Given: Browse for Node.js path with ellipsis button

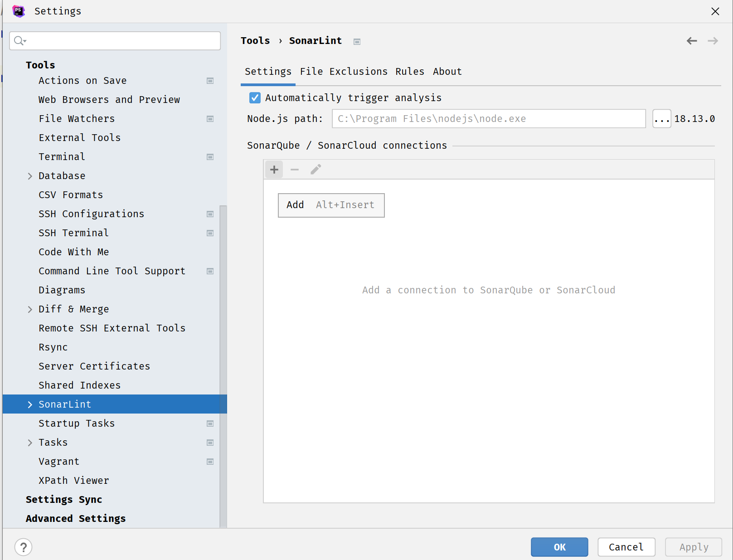Looking at the screenshot, I should pyautogui.click(x=661, y=119).
